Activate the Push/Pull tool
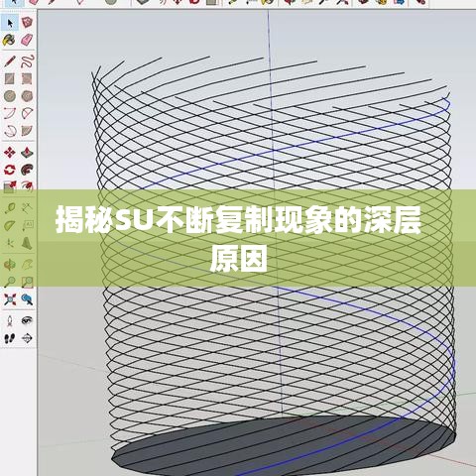The image size is (476, 476). tap(27, 153)
